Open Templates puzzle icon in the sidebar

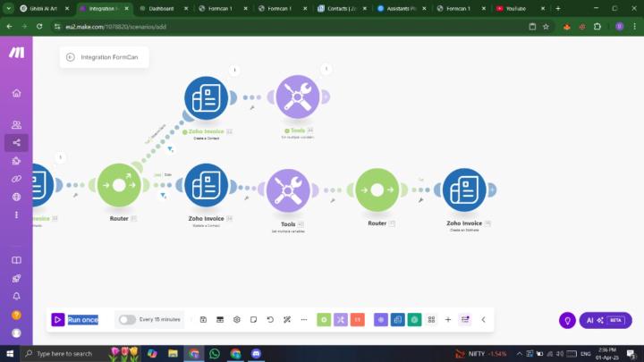tap(16, 161)
